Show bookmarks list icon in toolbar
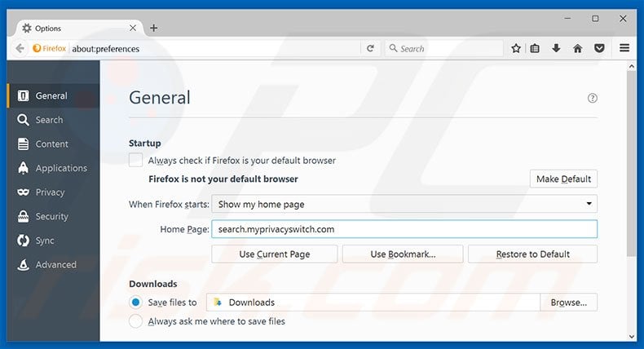The image size is (644, 349). pos(535,48)
